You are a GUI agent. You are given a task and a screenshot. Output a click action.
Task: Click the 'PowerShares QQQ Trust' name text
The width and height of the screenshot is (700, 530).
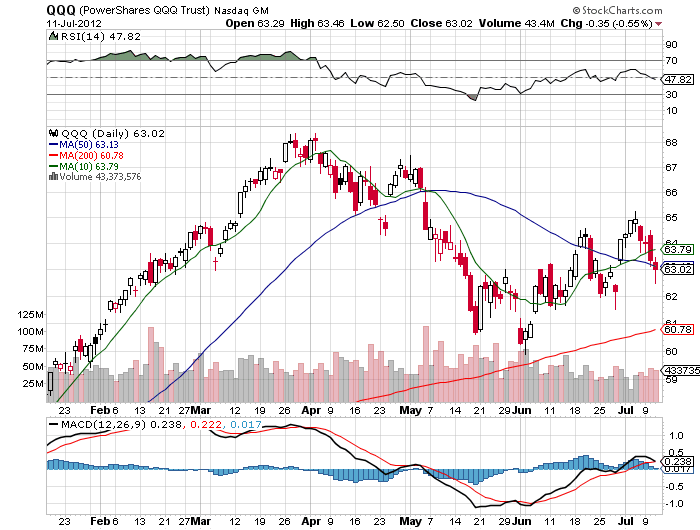point(144,10)
